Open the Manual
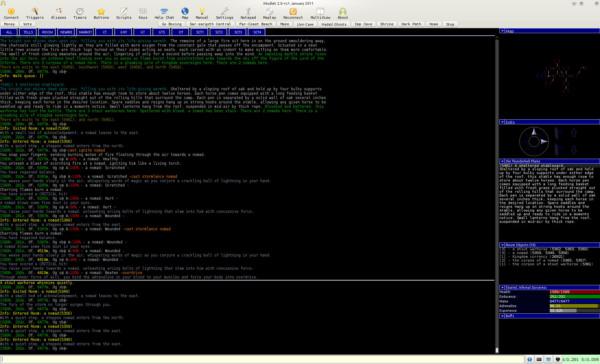The height and width of the screenshot is (364, 600). coord(202,14)
